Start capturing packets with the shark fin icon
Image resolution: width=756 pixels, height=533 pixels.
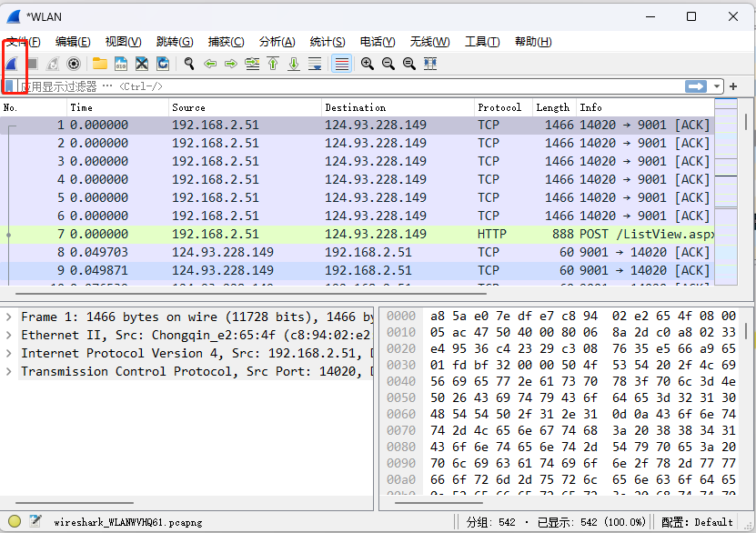pos(12,64)
